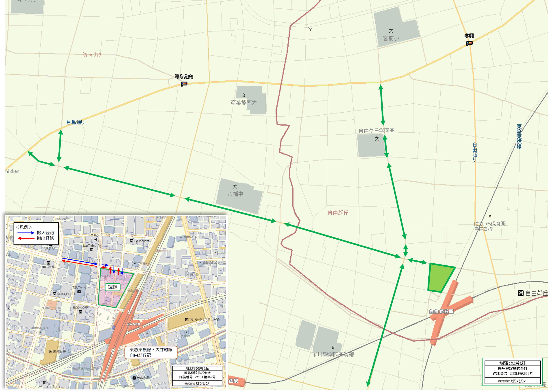The width and height of the screenshot is (548, 392).
Task: Click the 目黒自由が丘局 post office symbol
Action: click(51, 304)
